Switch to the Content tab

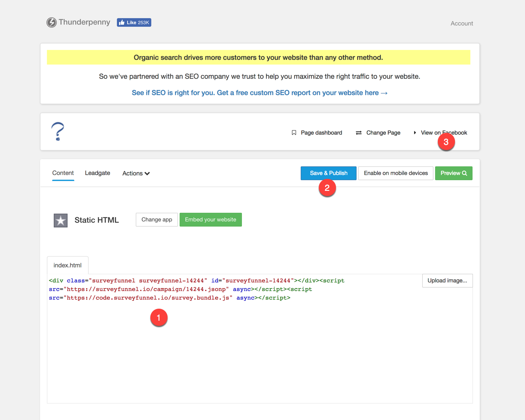point(63,173)
